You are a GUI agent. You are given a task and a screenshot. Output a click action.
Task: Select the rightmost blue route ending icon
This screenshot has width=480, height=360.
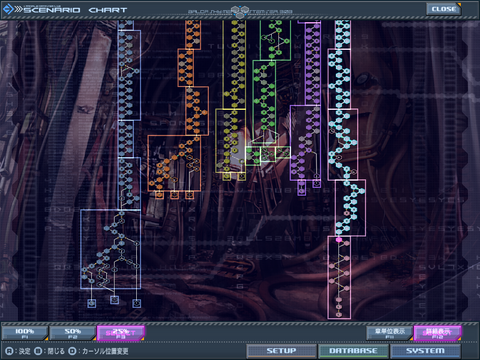(137, 303)
